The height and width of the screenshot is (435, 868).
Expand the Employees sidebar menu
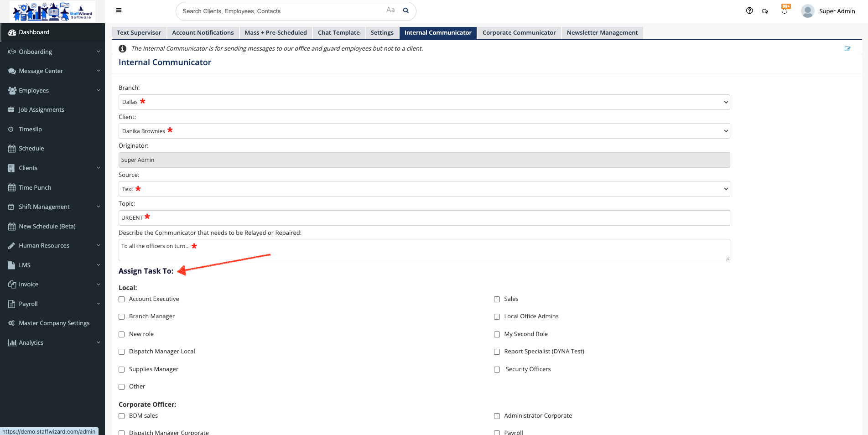click(x=52, y=90)
